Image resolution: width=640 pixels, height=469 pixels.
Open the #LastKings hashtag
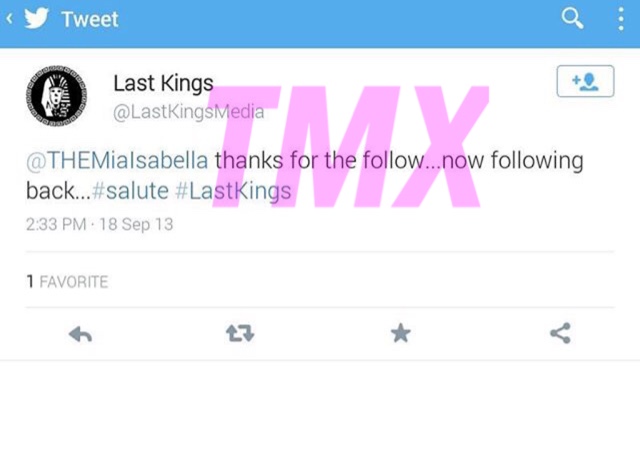pyautogui.click(x=233, y=191)
